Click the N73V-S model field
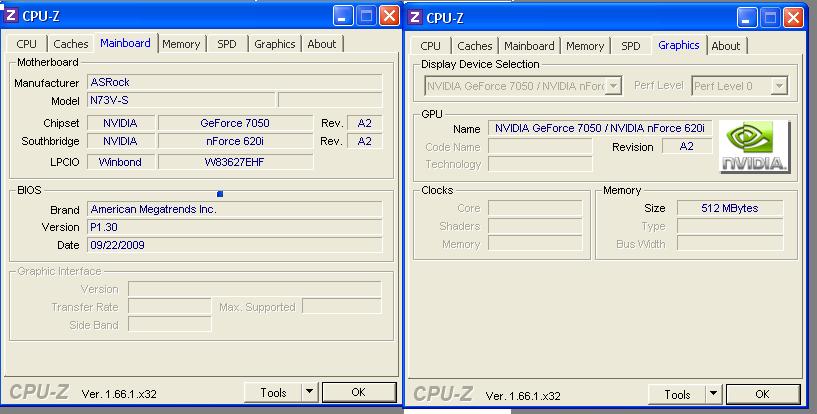 (x=181, y=100)
